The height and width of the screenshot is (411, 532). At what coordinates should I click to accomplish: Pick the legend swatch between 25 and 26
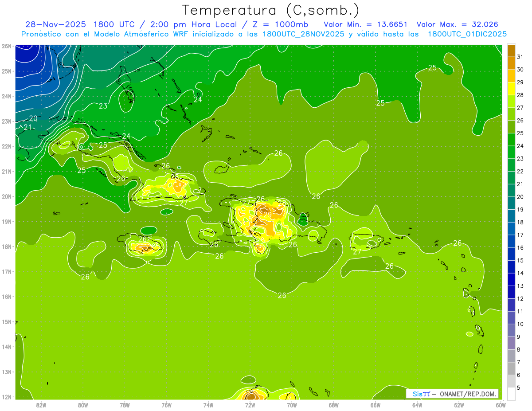coord(511,127)
